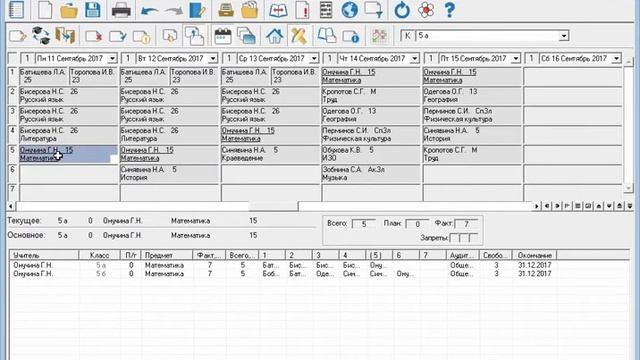Screen dimensions: 640x360
Task: Click the Факт field showing 7
Action: [x=466, y=224]
